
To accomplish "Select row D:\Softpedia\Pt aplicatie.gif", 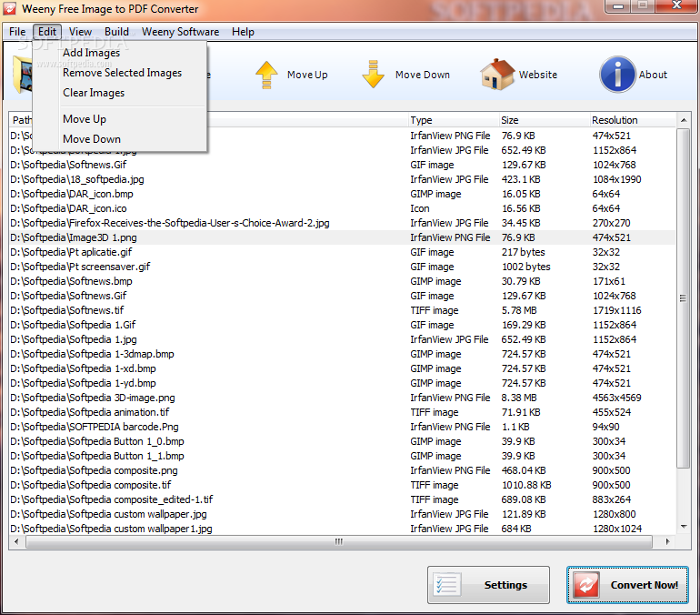I will coord(343,252).
